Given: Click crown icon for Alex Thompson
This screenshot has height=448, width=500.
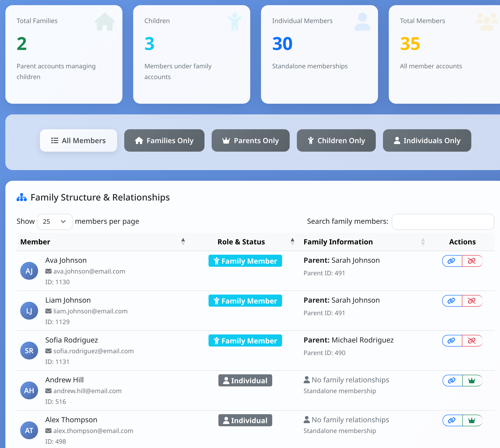Looking at the screenshot, I should pos(472,420).
